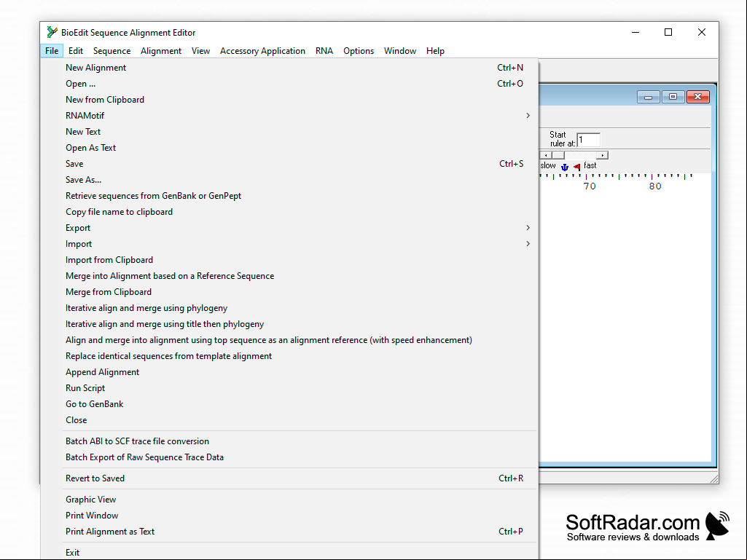Select the Open ... menu entry
747x560 pixels.
coord(289,84)
